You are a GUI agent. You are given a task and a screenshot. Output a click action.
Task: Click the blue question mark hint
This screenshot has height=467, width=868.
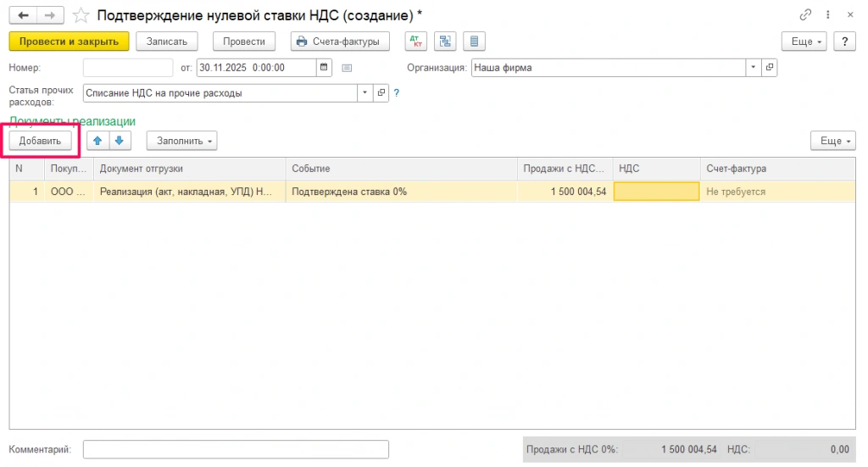[397, 93]
